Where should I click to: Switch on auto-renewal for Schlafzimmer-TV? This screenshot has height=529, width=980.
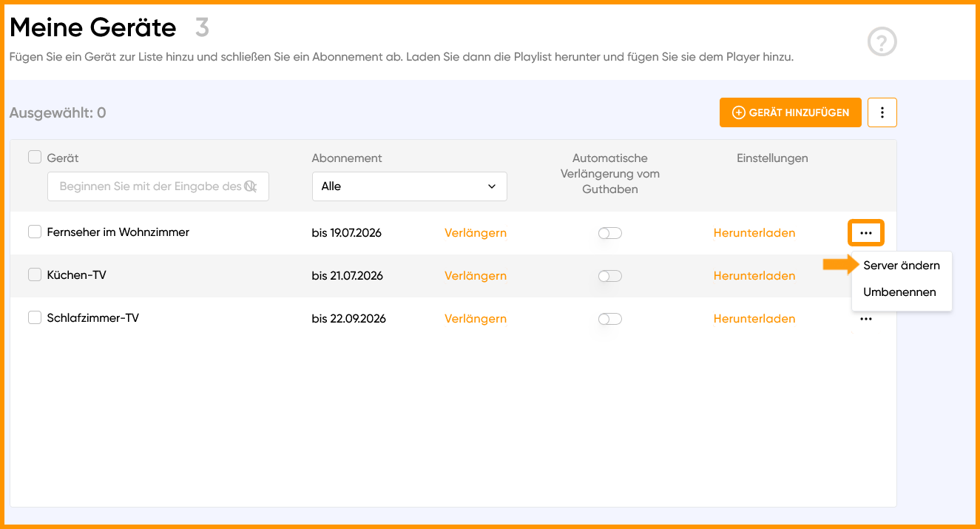[x=610, y=319]
